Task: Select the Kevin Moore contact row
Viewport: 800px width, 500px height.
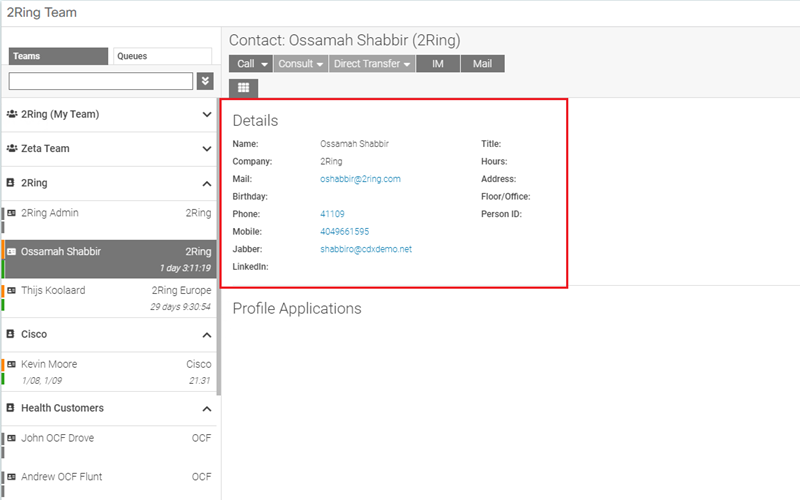Action: 109,372
